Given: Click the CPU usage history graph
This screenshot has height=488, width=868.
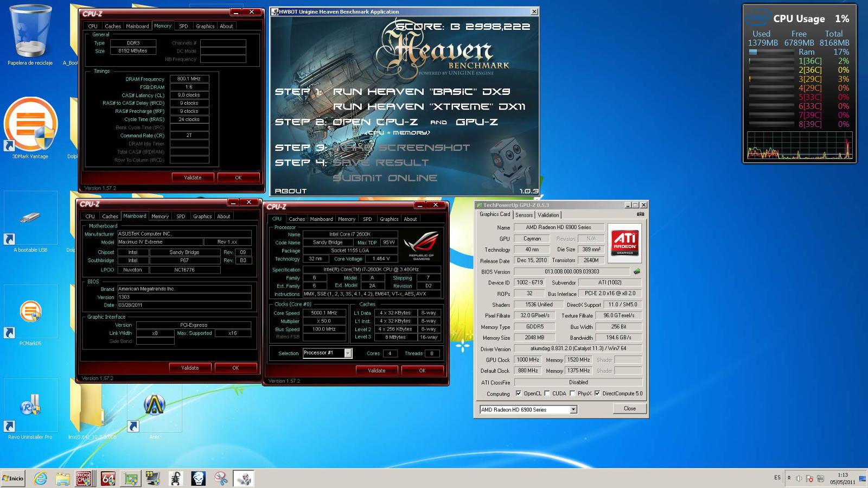Looking at the screenshot, I should point(800,145).
